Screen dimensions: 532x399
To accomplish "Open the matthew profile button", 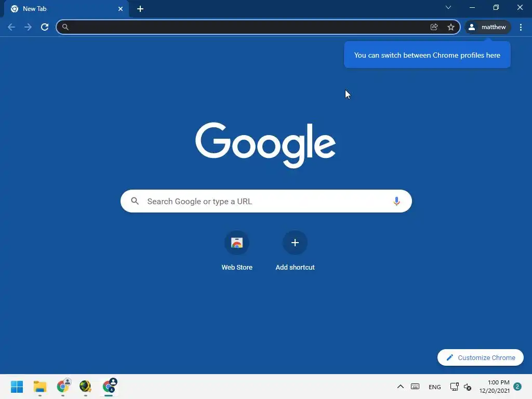I will pos(487,27).
